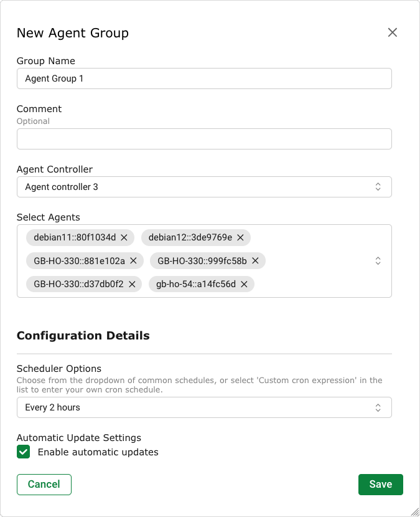Disable the automatic updates checkbox

click(24, 452)
